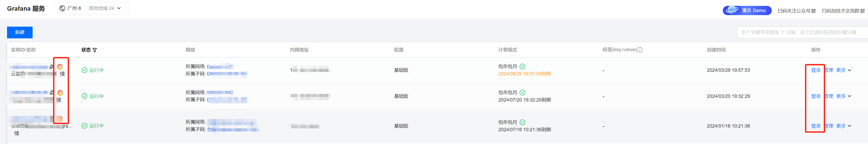
Task: Open the 演示 Demo button
Action: (747, 10)
